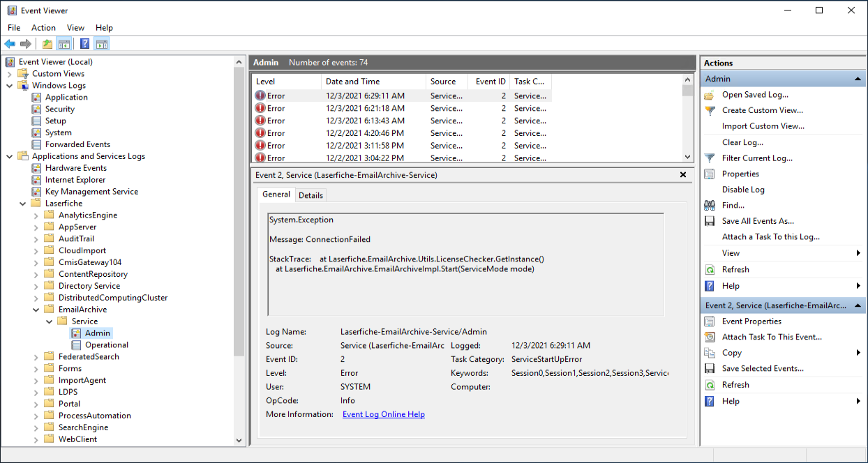
Task: Select the System log in tree
Action: 59,132
